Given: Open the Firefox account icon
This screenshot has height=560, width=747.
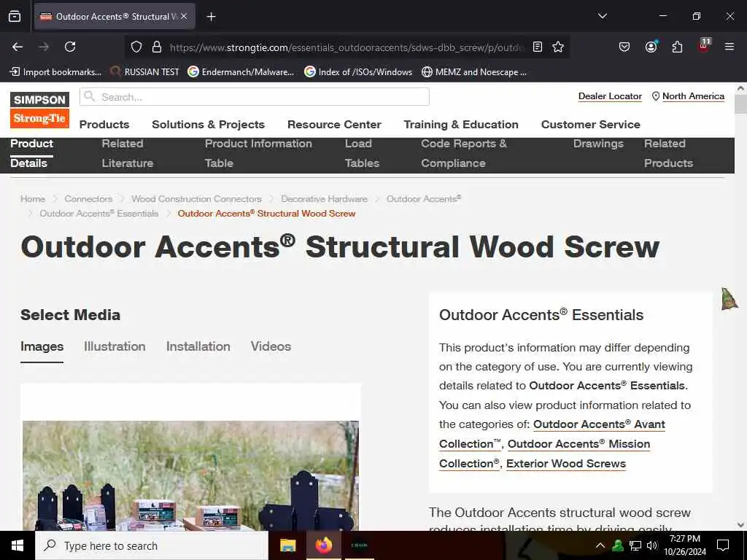Looking at the screenshot, I should pos(651,47).
